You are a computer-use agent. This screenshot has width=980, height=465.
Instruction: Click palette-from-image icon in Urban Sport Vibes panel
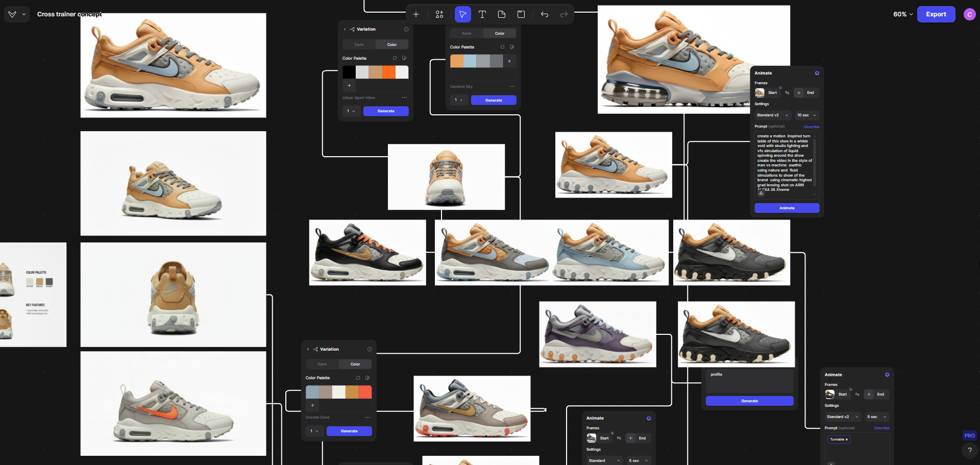coord(404,58)
